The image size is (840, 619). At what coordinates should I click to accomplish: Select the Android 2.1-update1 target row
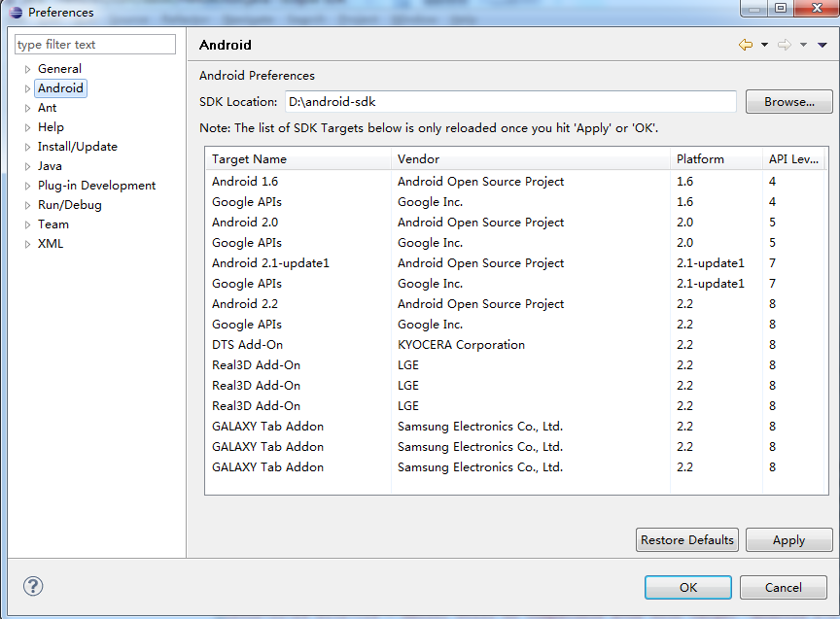tap(514, 263)
